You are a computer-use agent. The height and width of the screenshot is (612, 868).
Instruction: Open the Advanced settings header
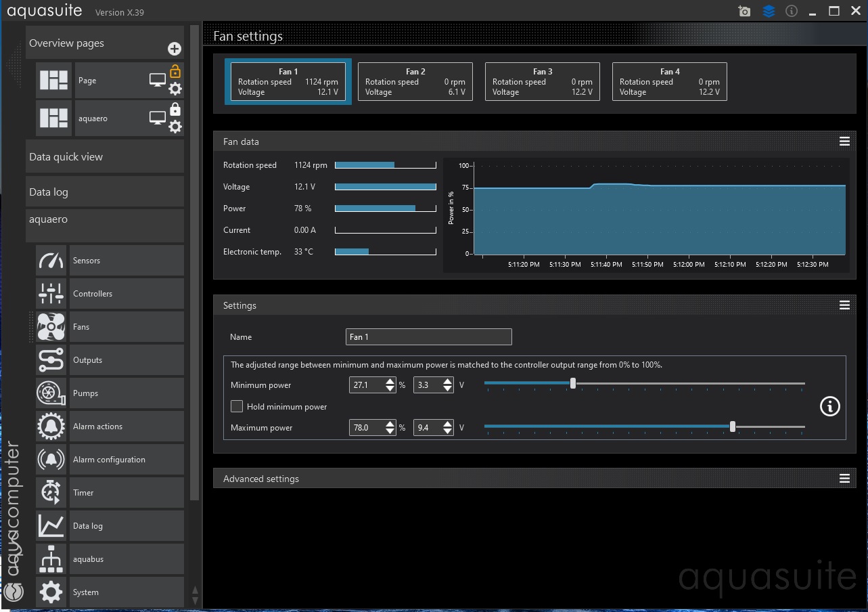pyautogui.click(x=534, y=479)
